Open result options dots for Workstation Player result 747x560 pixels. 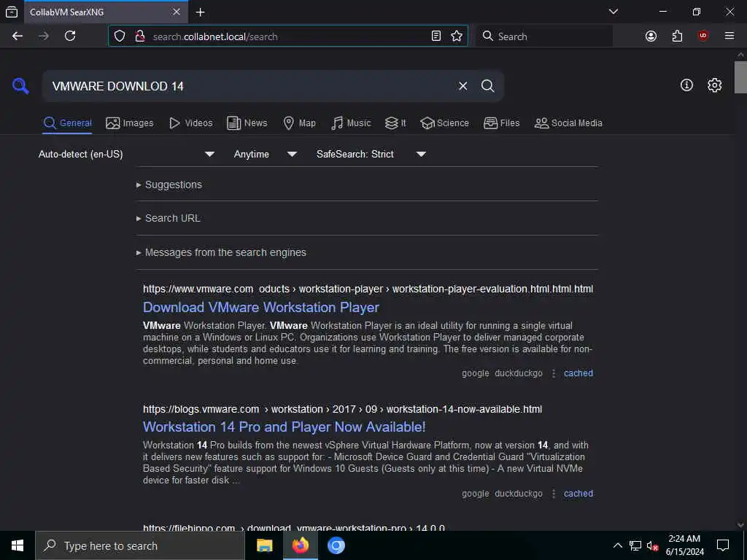tap(554, 374)
